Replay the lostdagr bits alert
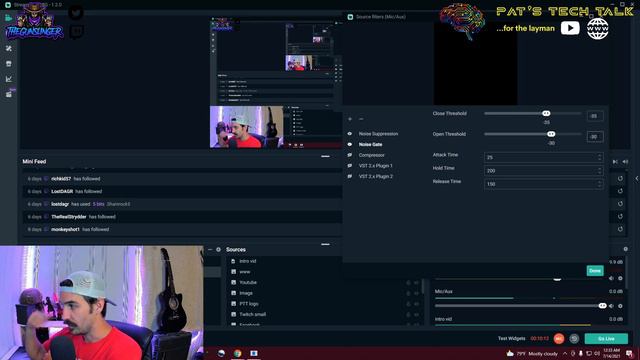This screenshot has width=640, height=360. 620,204
